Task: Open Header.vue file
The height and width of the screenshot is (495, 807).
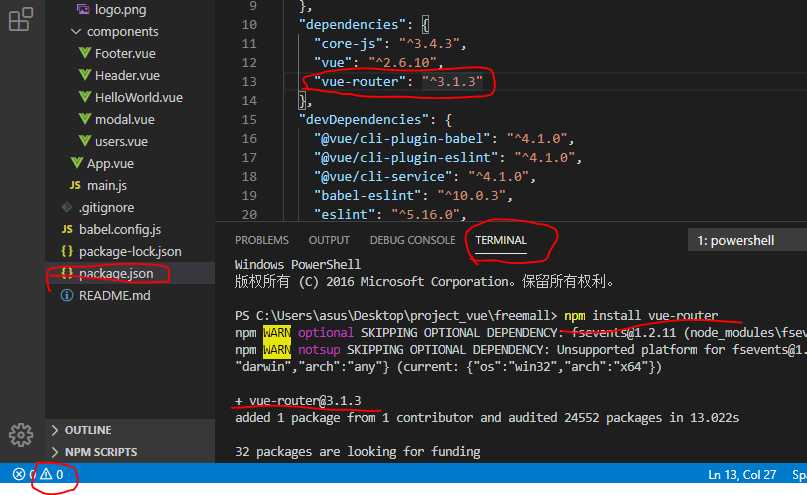Action: (x=127, y=75)
